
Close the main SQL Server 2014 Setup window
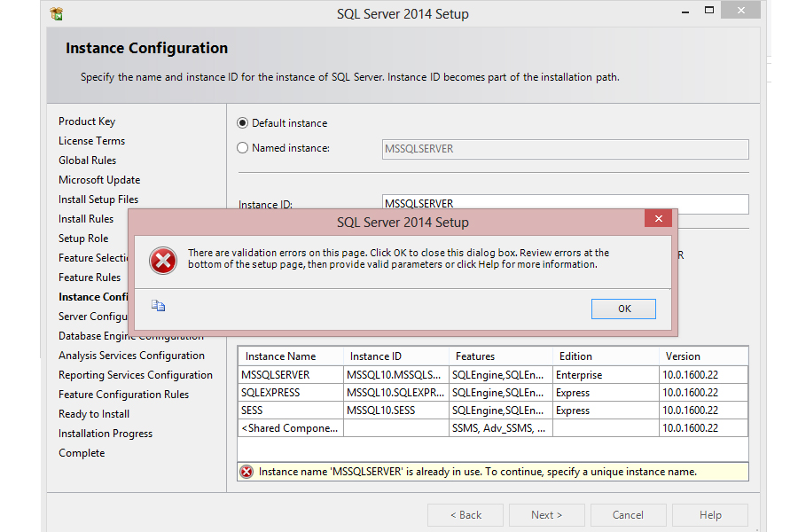(x=740, y=10)
